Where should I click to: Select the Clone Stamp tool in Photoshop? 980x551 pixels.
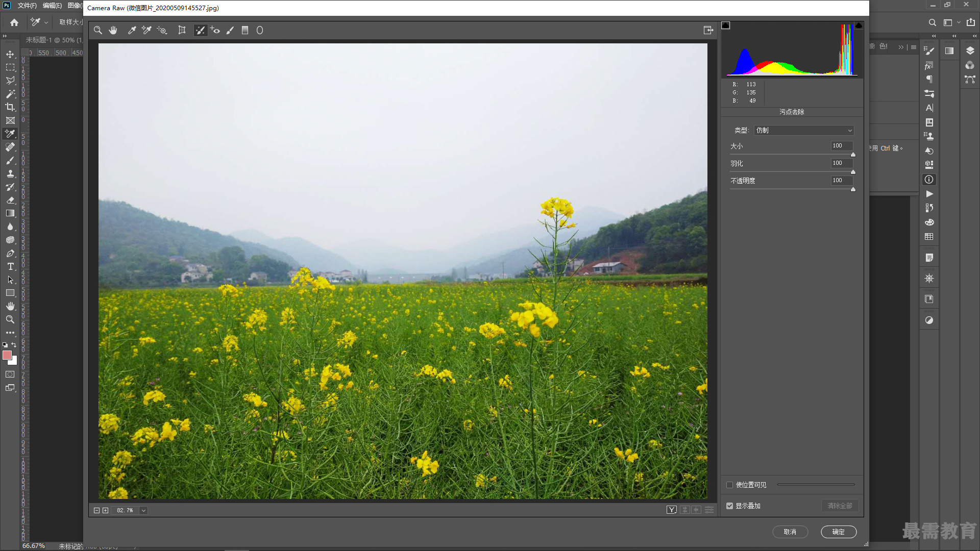(x=10, y=174)
